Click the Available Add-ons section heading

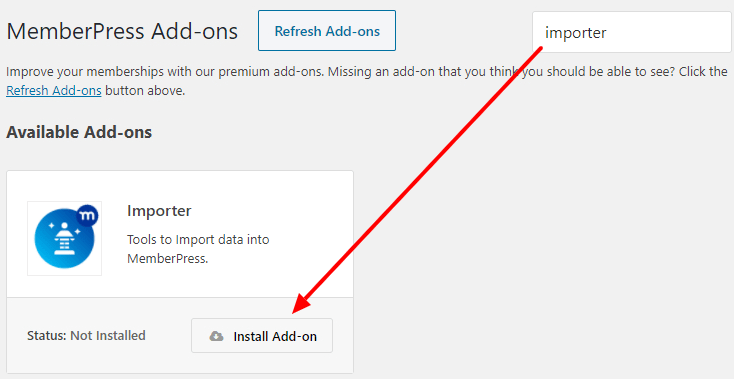pos(79,132)
